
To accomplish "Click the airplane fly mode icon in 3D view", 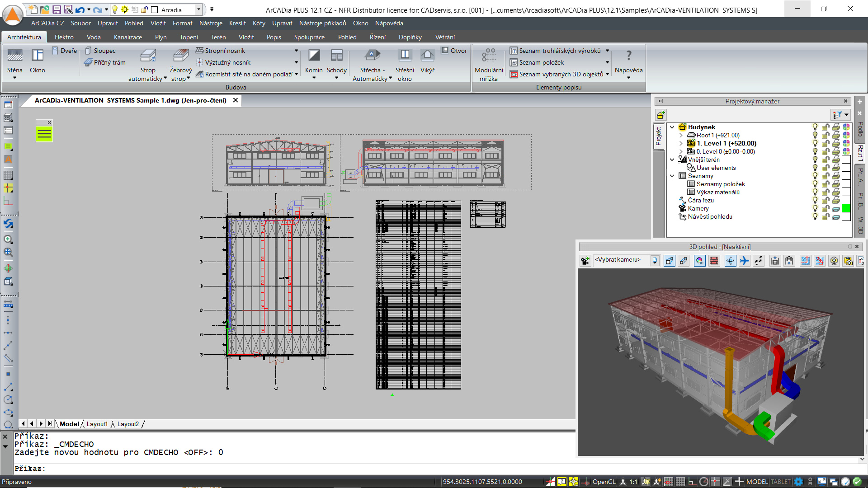I will 744,261.
